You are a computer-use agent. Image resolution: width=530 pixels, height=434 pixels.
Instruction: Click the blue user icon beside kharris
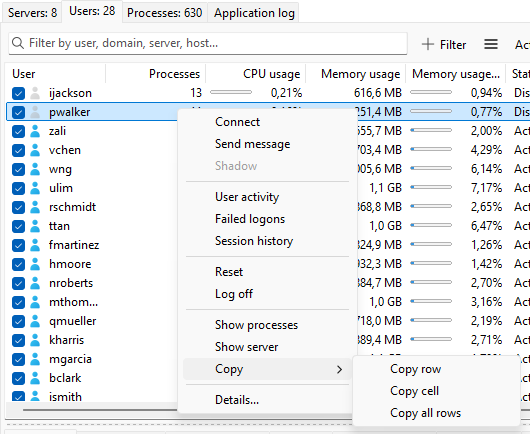tap(35, 340)
